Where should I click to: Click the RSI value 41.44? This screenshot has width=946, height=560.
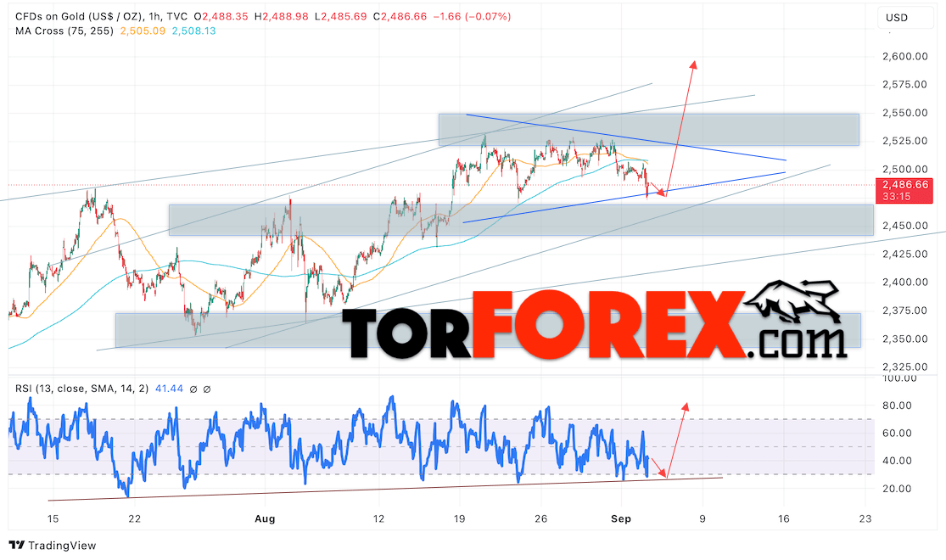(169, 389)
